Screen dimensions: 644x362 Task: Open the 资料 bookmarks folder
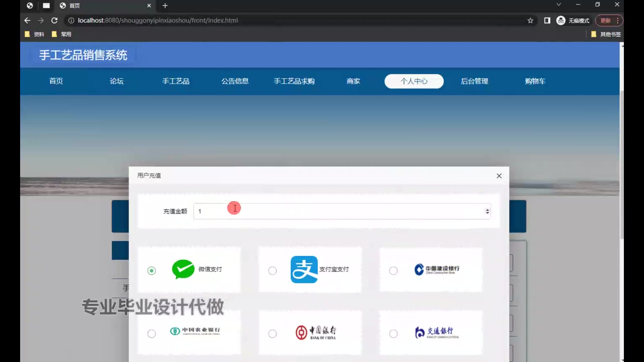(35, 34)
